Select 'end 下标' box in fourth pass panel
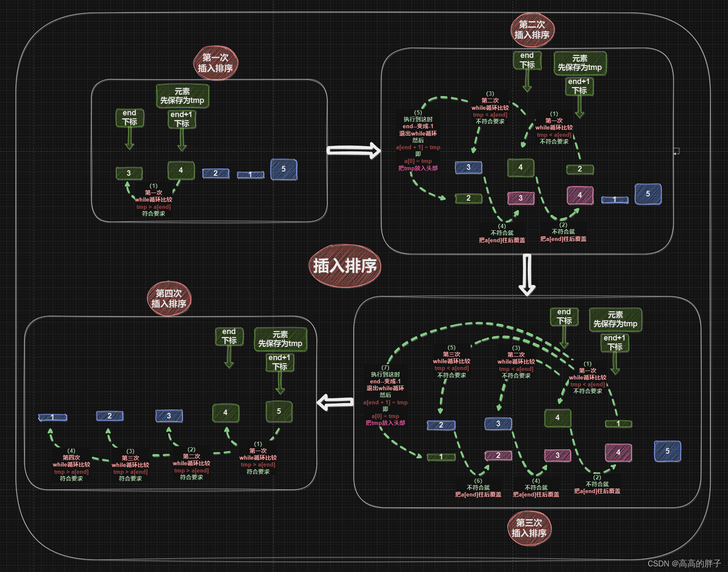This screenshot has width=728, height=572. point(229,336)
